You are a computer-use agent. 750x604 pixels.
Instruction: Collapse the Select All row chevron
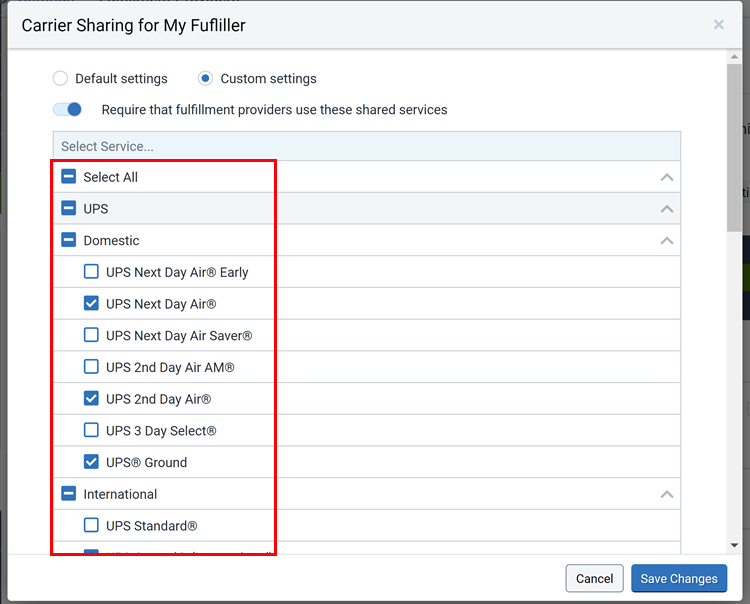pyautogui.click(x=667, y=178)
